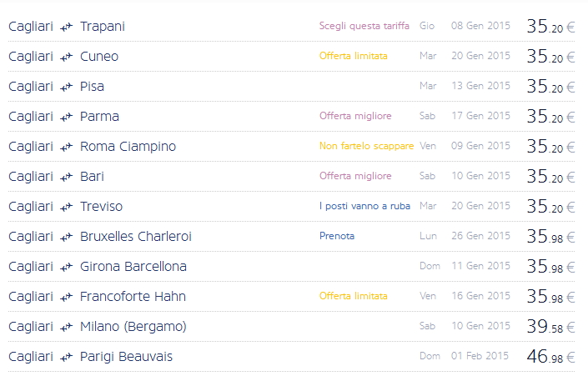Open the Parigi Beauvais route
This screenshot has width=588, height=376.
126,357
